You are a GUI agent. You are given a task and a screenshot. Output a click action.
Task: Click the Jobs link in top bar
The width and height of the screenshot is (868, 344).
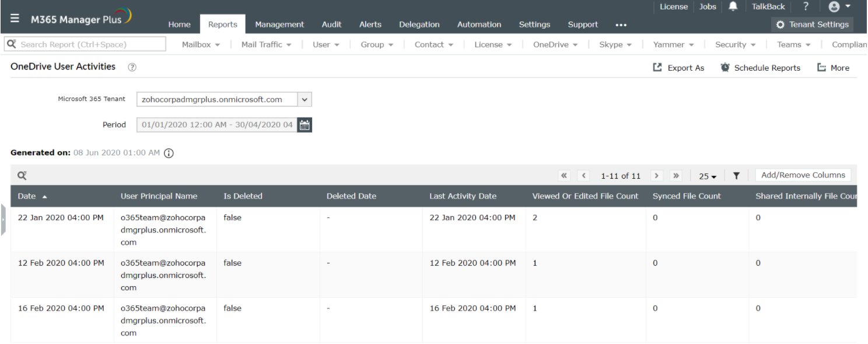coord(708,6)
